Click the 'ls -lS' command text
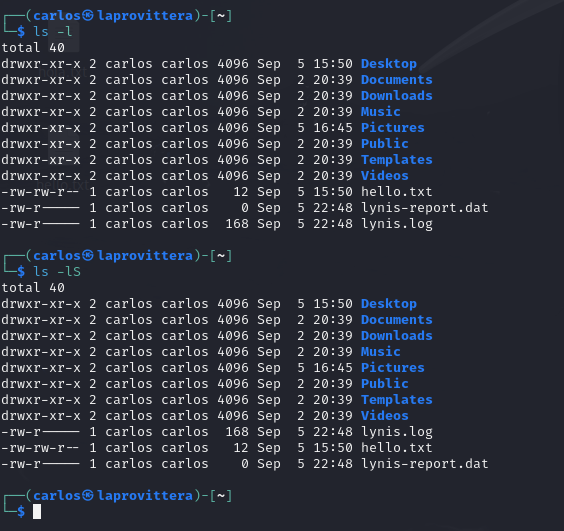The image size is (564, 531). point(57,272)
